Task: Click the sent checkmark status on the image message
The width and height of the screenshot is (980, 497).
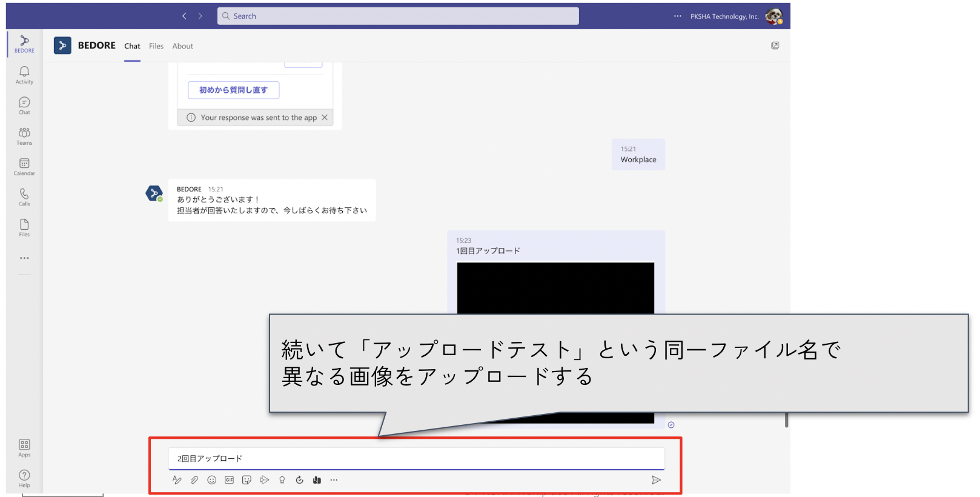Action: pyautogui.click(x=671, y=425)
